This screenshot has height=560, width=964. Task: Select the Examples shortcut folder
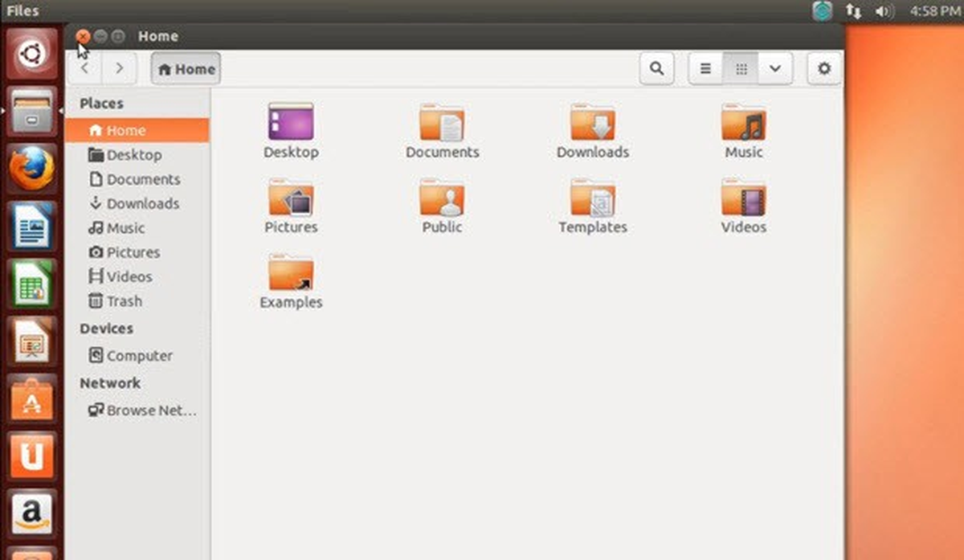point(291,282)
